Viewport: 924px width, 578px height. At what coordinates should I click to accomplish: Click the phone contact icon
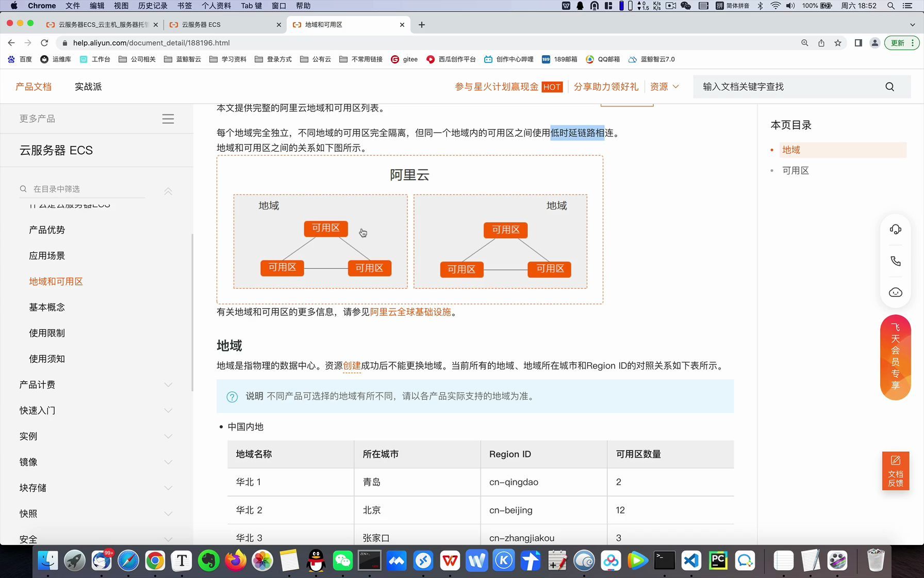click(x=896, y=261)
